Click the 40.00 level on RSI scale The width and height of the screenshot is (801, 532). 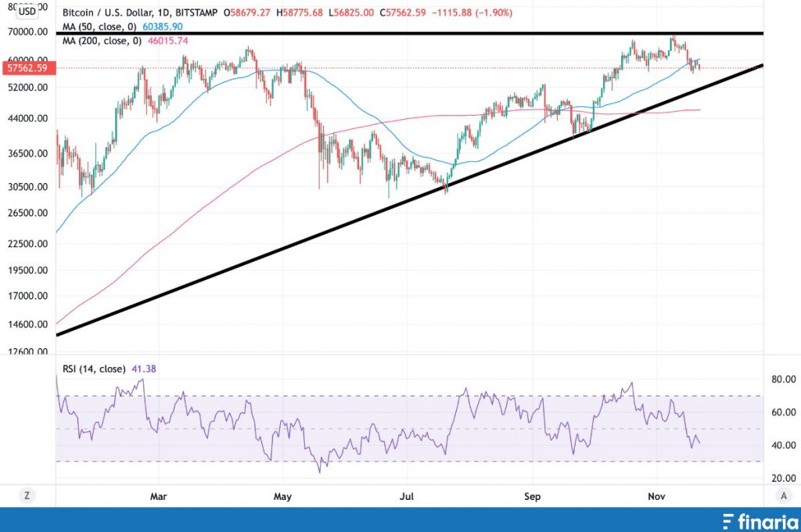(782, 446)
